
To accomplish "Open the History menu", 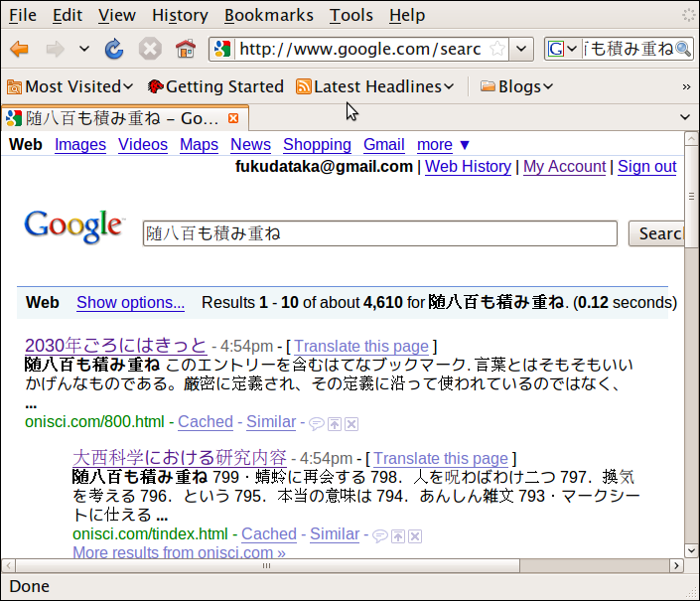I will coord(180,15).
